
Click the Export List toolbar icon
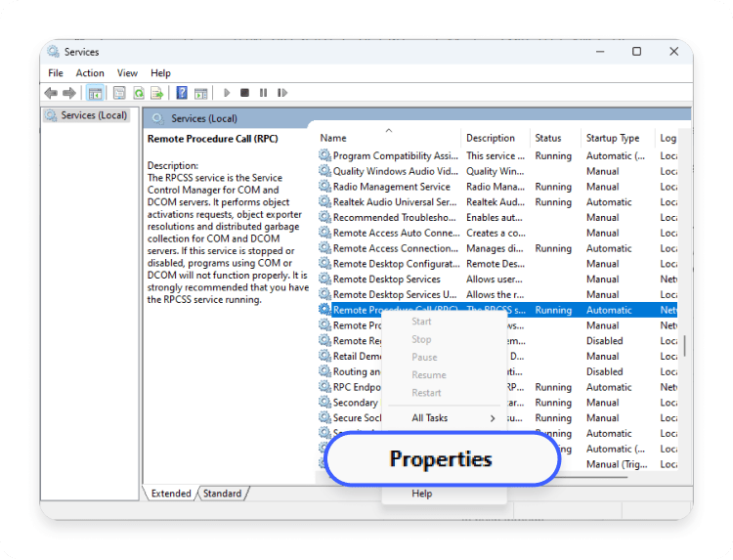click(x=156, y=93)
